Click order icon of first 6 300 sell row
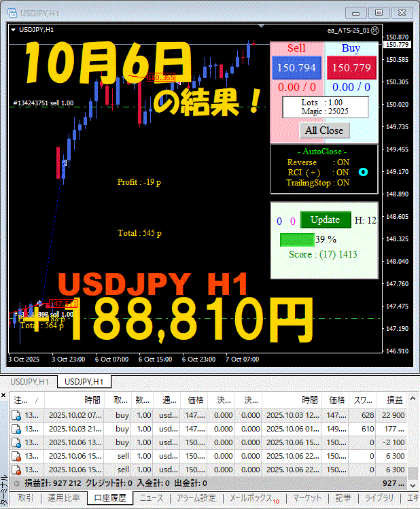The height and width of the screenshot is (509, 420). click(x=16, y=456)
